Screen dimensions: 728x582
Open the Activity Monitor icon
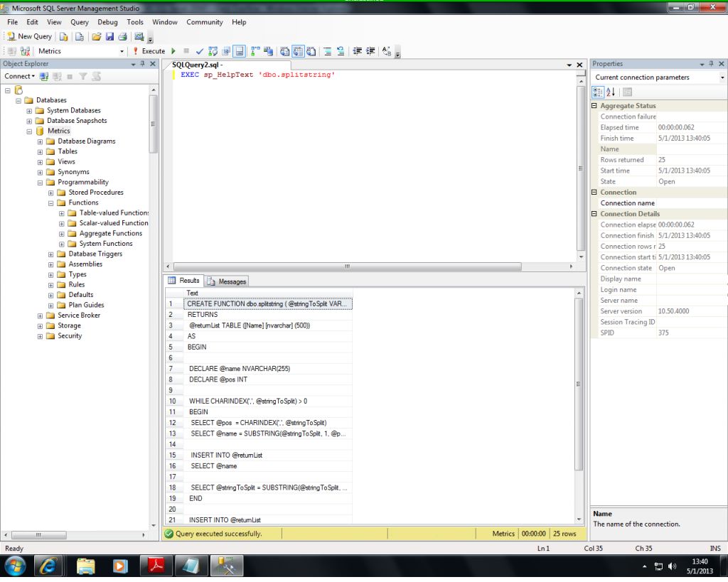[x=139, y=37]
